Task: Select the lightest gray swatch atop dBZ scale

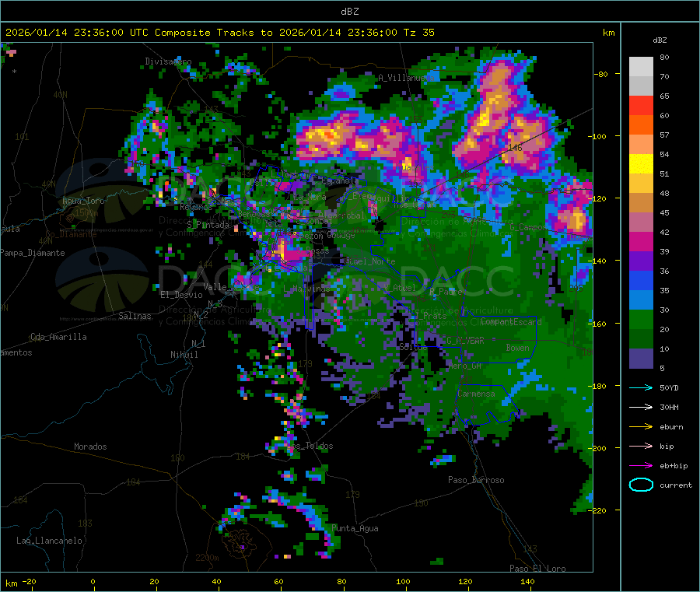Action: [x=641, y=67]
